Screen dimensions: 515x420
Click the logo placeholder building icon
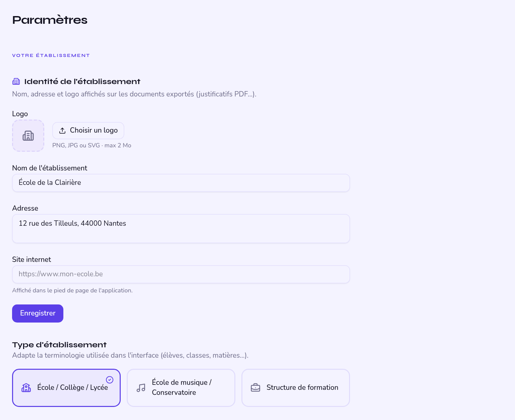tap(28, 136)
